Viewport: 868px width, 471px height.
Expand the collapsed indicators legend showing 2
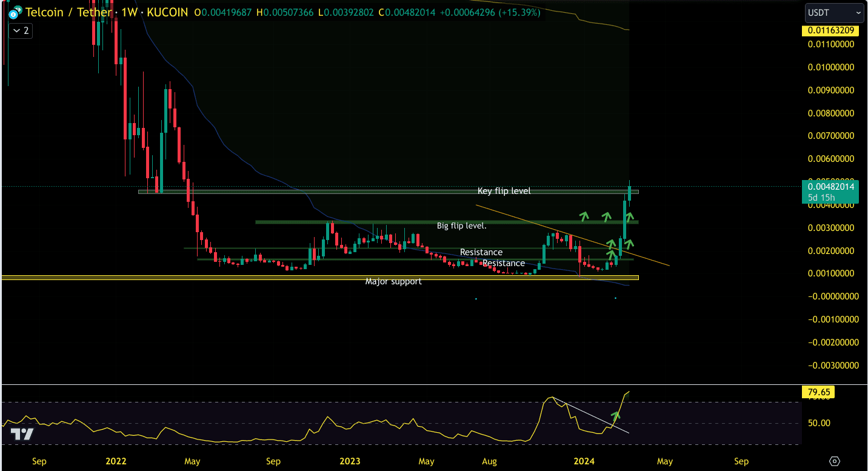(x=21, y=30)
